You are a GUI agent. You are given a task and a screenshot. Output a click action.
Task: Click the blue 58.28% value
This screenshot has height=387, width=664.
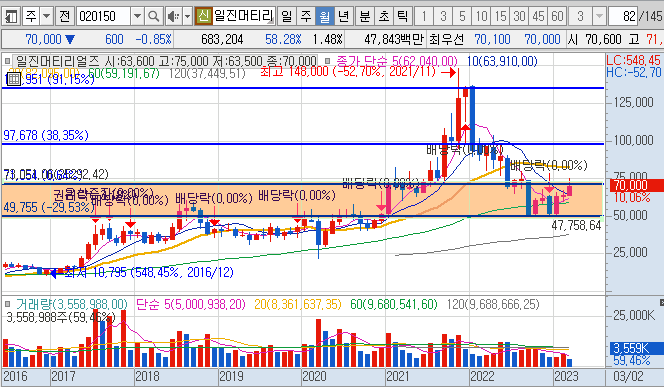click(x=283, y=39)
